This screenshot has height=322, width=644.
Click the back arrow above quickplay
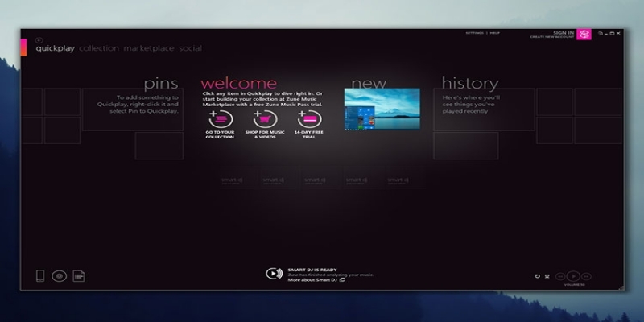[x=39, y=39]
